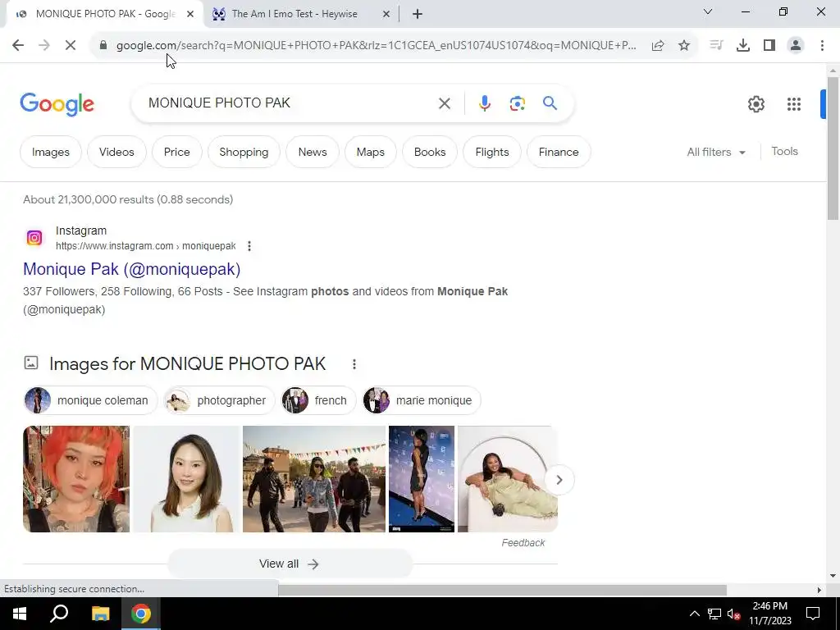The image size is (840, 630).
Task: Clear the Google search box with X
Action: [445, 103]
